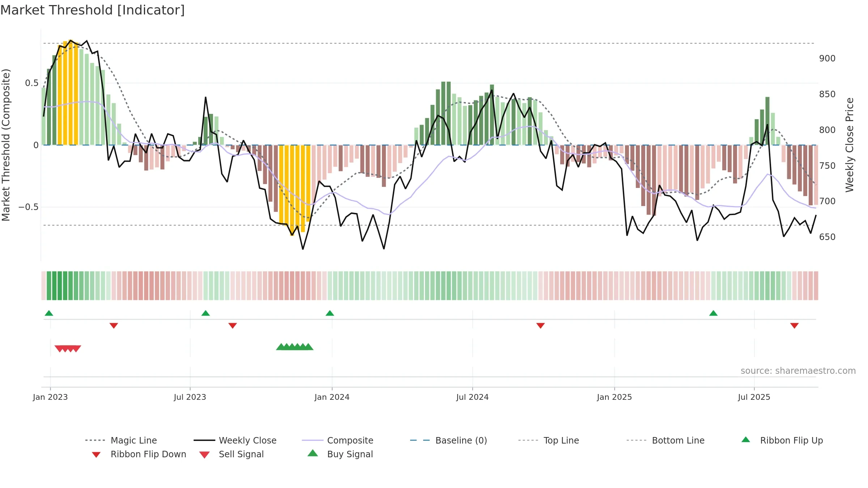Click the 700 price axis label
868x488 pixels.
(827, 201)
